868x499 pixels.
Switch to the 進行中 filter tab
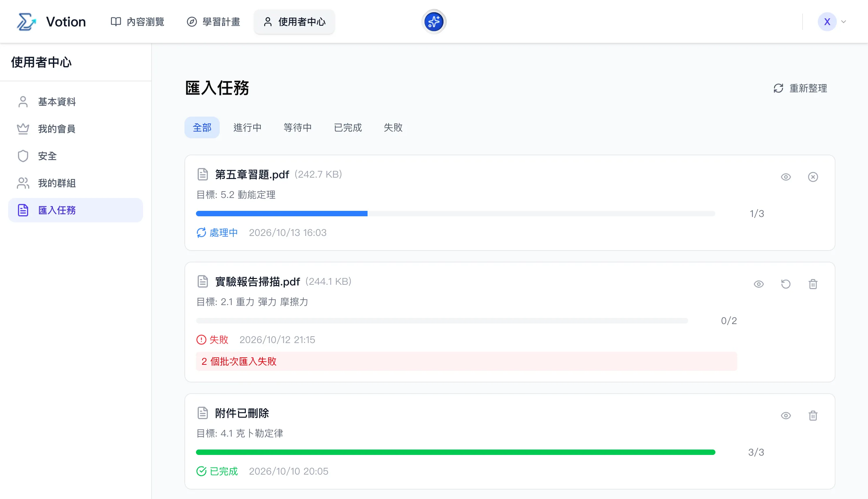pos(248,127)
